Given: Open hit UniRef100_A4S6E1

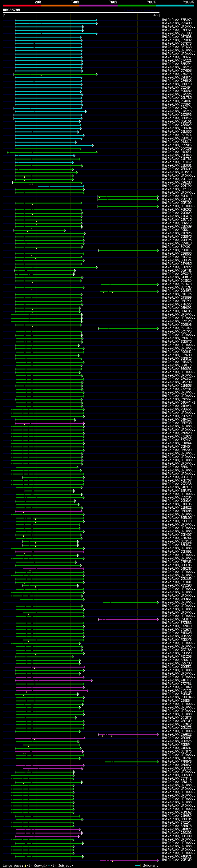Looking at the screenshot, I should [x=177, y=152].
